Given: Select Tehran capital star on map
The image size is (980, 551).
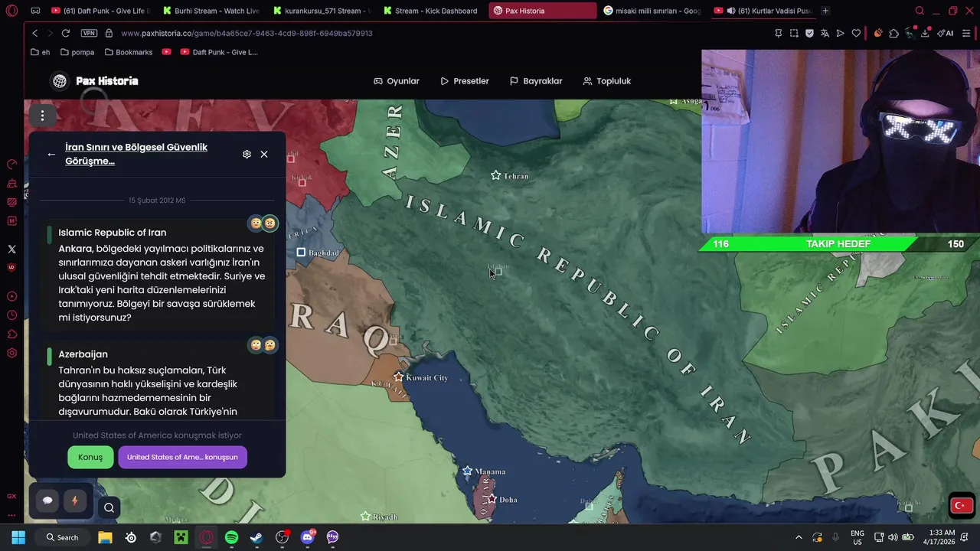Looking at the screenshot, I should 496,175.
